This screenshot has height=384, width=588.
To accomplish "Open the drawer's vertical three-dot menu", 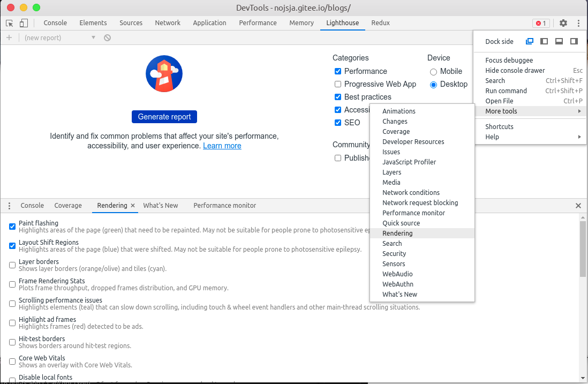I will pyautogui.click(x=9, y=206).
